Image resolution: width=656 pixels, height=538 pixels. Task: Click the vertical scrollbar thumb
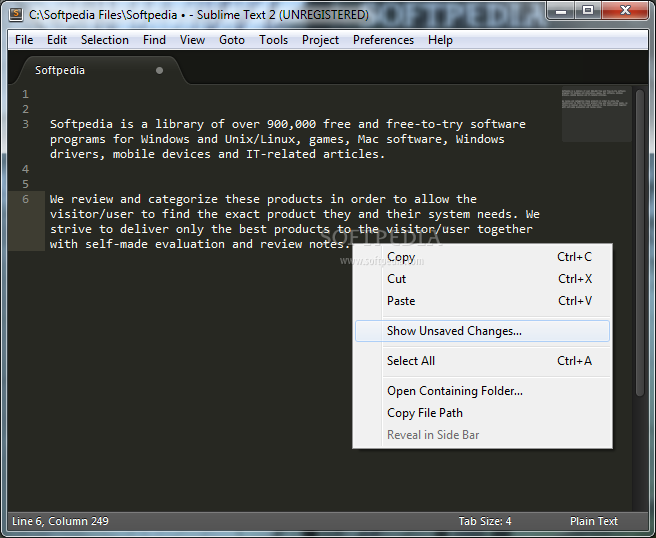click(640, 243)
